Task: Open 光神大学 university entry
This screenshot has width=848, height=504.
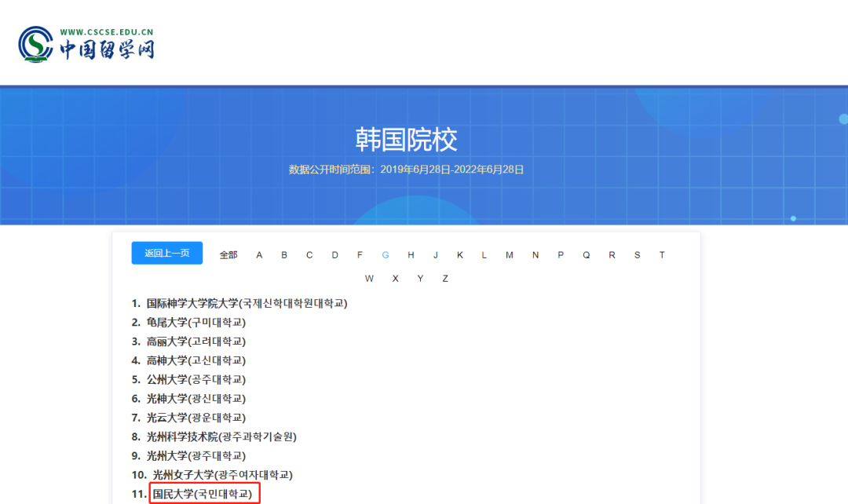Action: coord(196,399)
